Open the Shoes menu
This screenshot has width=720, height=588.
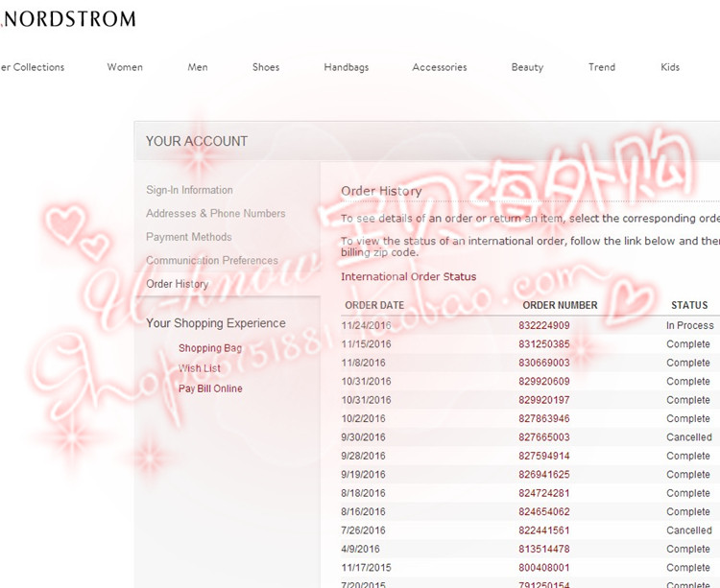coord(266,67)
